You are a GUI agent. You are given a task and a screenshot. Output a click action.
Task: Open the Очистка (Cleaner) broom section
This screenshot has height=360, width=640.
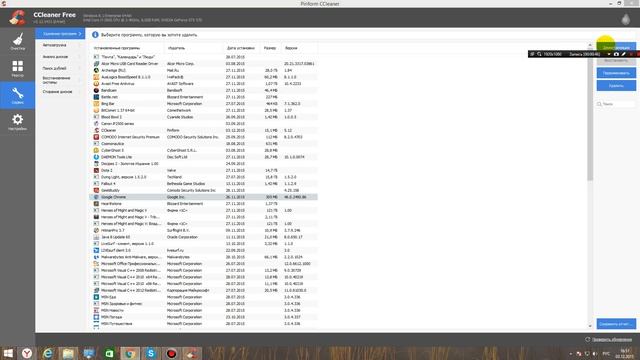[x=18, y=42]
